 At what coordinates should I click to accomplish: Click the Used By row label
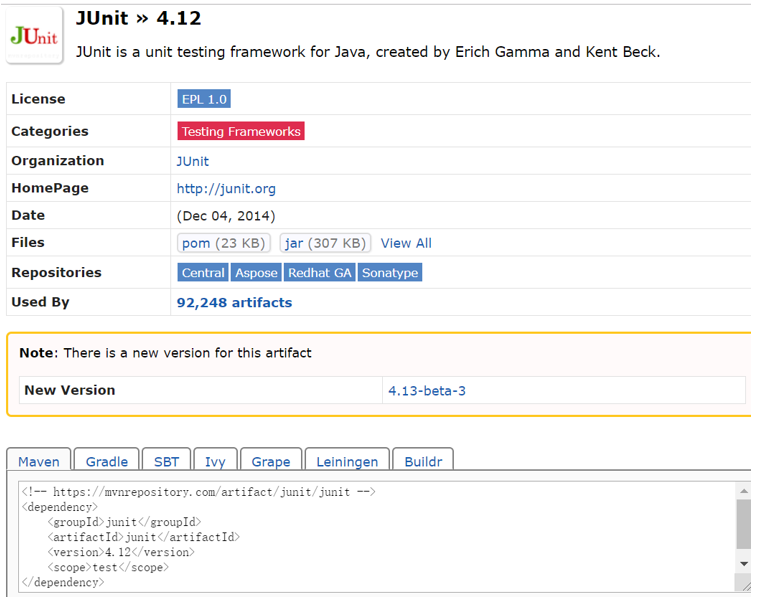40,302
